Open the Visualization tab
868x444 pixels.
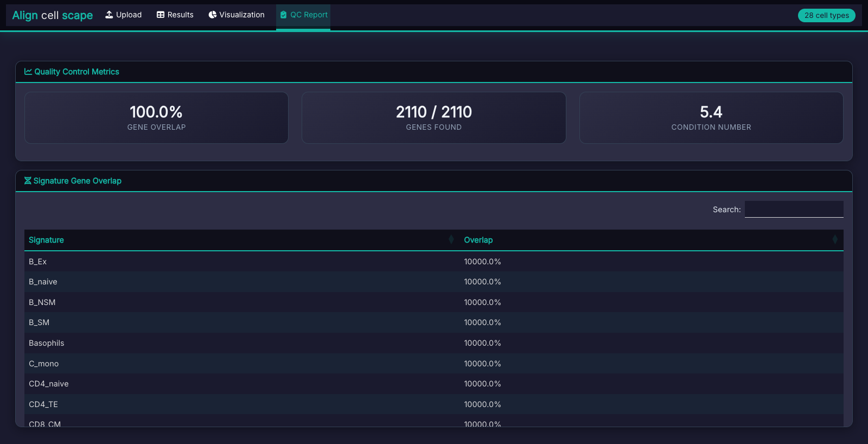point(237,15)
